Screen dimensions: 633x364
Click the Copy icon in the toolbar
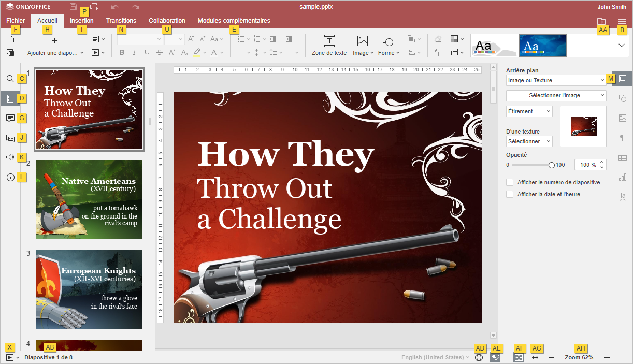10,39
